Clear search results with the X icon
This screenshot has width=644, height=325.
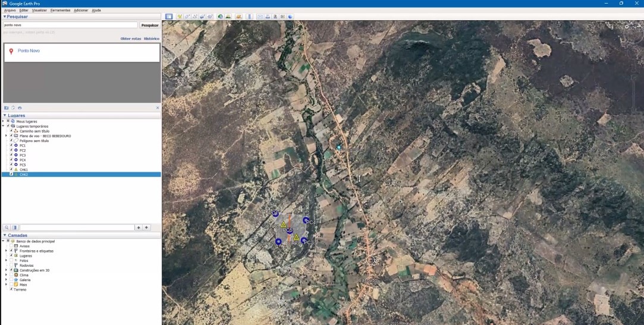[158, 108]
